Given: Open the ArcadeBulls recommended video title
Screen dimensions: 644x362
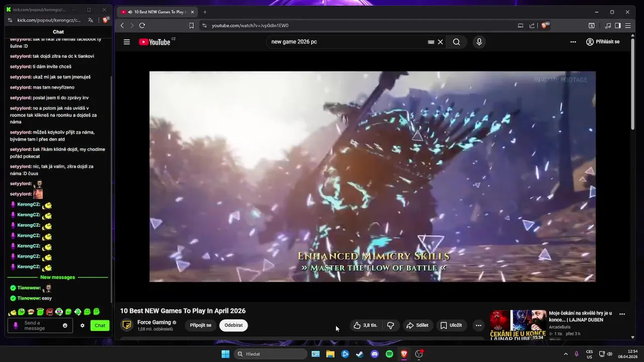Looking at the screenshot, I should [581, 316].
